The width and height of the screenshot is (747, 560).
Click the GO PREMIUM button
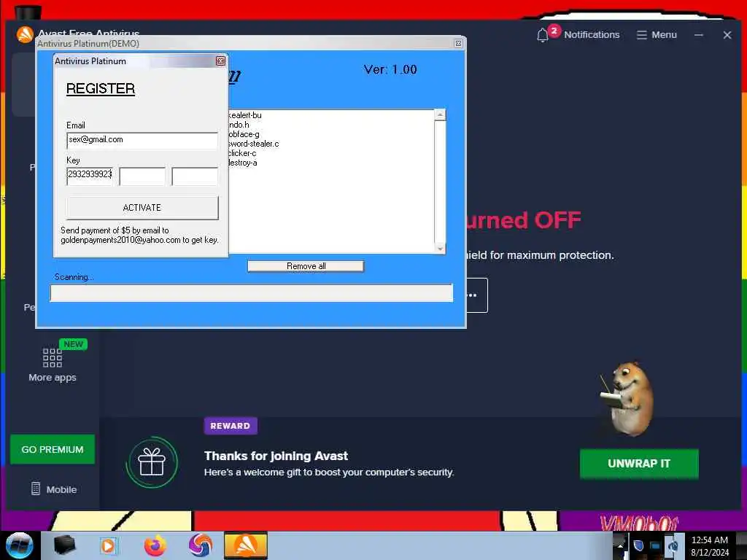53,449
